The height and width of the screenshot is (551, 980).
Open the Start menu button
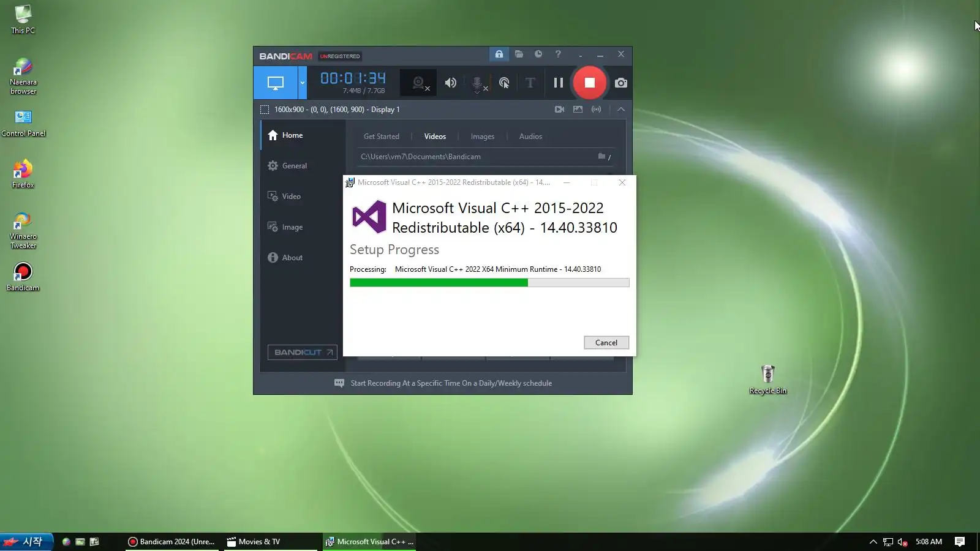click(26, 542)
